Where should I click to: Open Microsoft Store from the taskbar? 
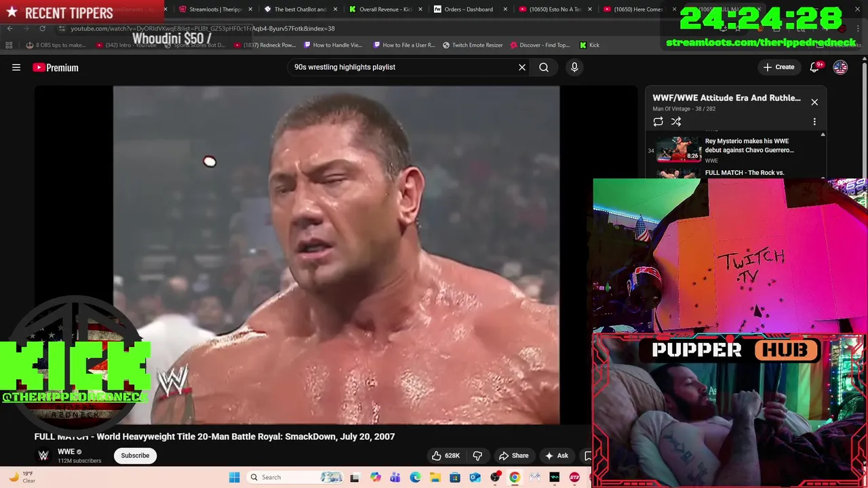pos(455,477)
